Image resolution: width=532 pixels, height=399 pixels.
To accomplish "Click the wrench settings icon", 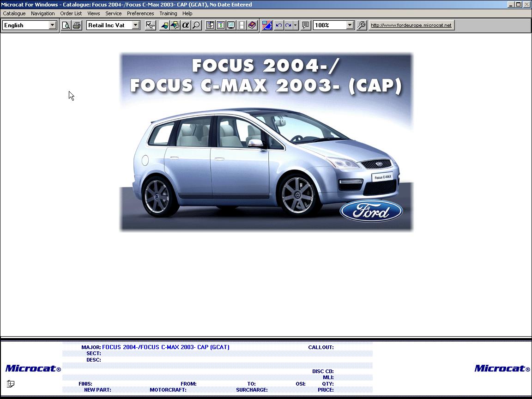I will (x=362, y=25).
